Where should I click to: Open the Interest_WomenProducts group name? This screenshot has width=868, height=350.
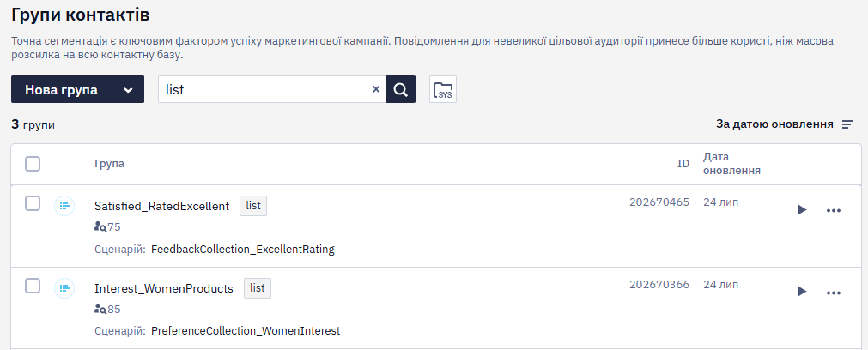(164, 288)
